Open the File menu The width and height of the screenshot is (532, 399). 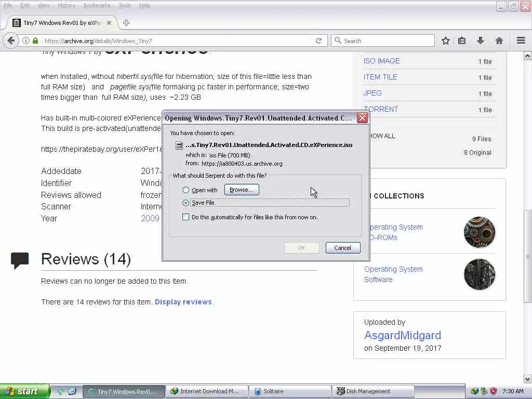coord(8,5)
